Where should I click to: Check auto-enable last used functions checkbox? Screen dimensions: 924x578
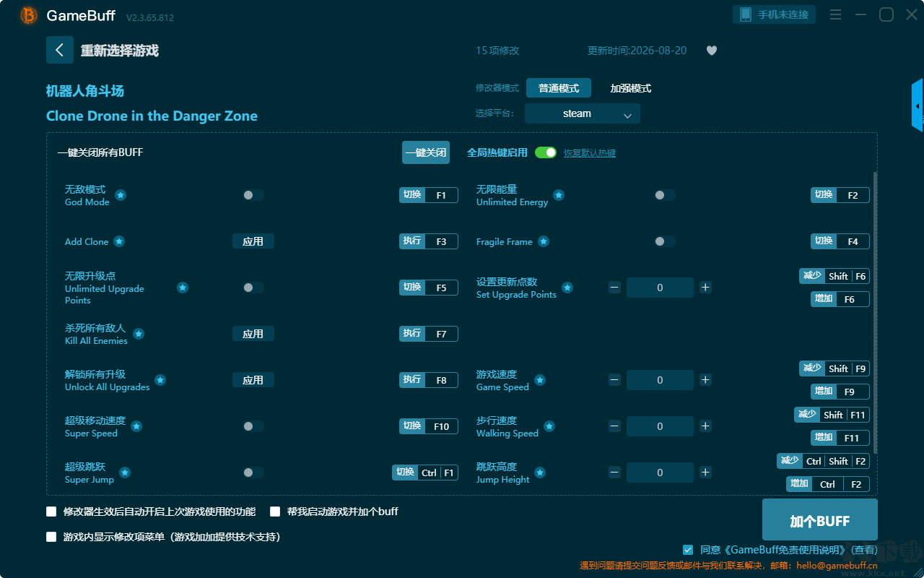[51, 512]
